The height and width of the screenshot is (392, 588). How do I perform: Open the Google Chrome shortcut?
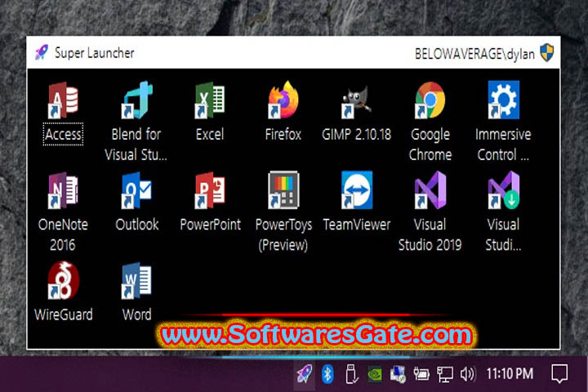pos(430,100)
